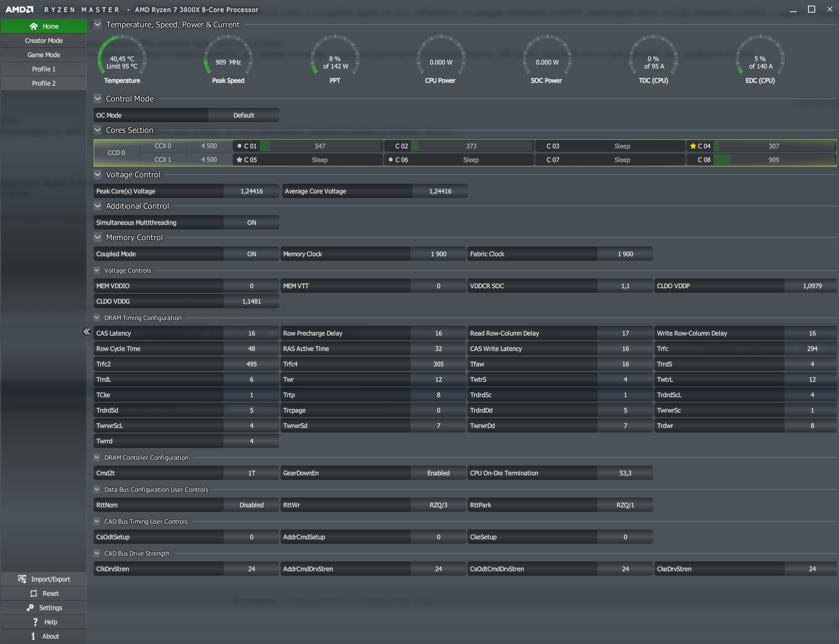The image size is (839, 644).
Task: Collapse the Cores Section chevron
Action: pyautogui.click(x=98, y=130)
